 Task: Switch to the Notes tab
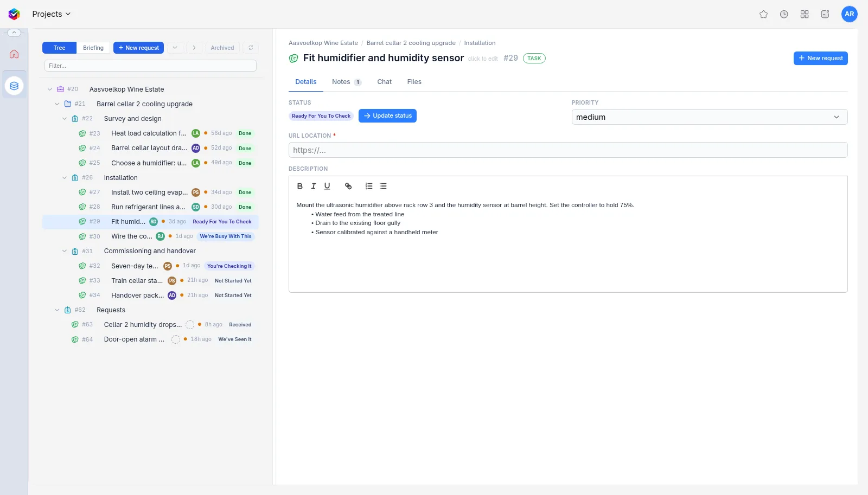coord(347,82)
